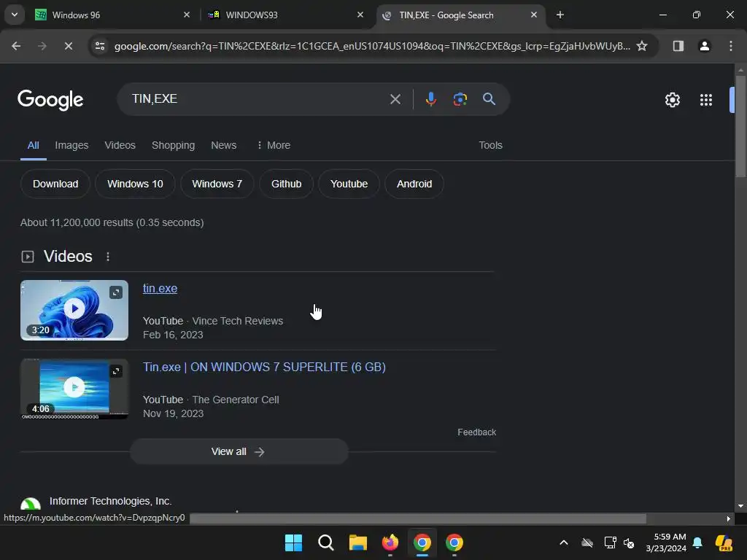The width and height of the screenshot is (747, 560).
Task: Clear the search query
Action: pyautogui.click(x=395, y=99)
